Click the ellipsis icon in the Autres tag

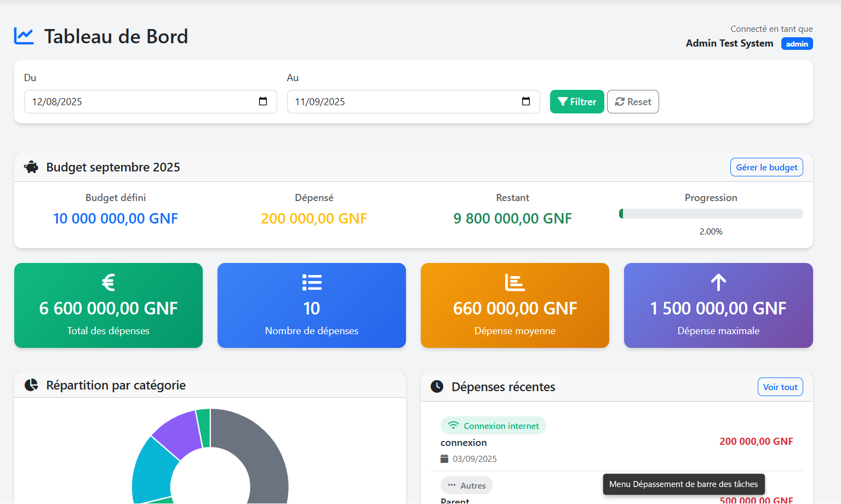click(x=451, y=485)
